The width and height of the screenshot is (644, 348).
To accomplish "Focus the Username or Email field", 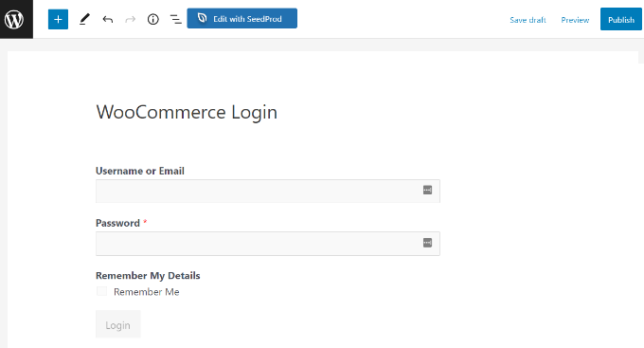I will (268, 191).
